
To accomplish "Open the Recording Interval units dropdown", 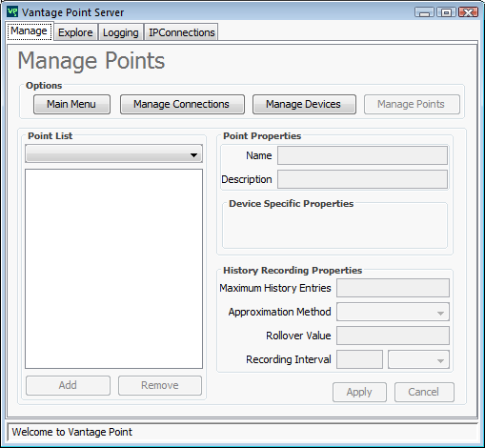I will tap(418, 359).
